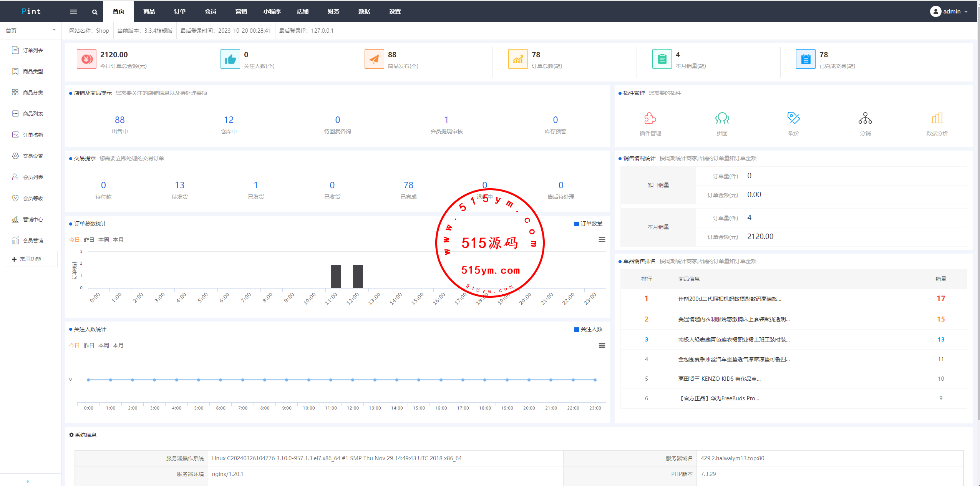The width and height of the screenshot is (980, 486).
Task: Expand the 首页 sidebar dropdown arrow
Action: 54,30
